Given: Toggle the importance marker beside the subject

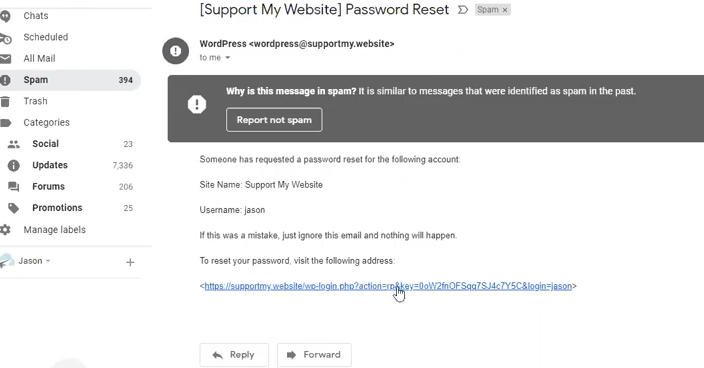Looking at the screenshot, I should (x=462, y=10).
